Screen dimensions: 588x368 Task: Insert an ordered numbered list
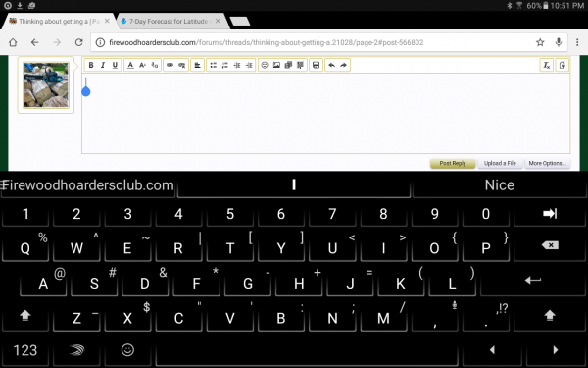coord(225,65)
